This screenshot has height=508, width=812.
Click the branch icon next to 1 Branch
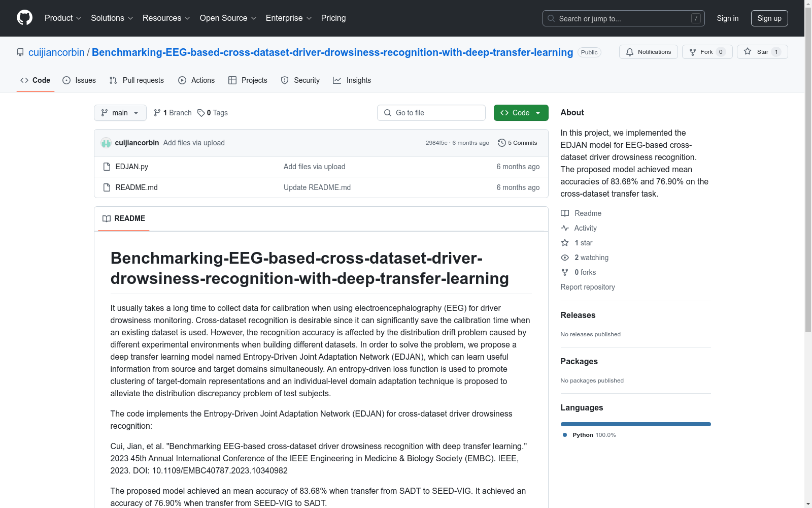tap(157, 113)
